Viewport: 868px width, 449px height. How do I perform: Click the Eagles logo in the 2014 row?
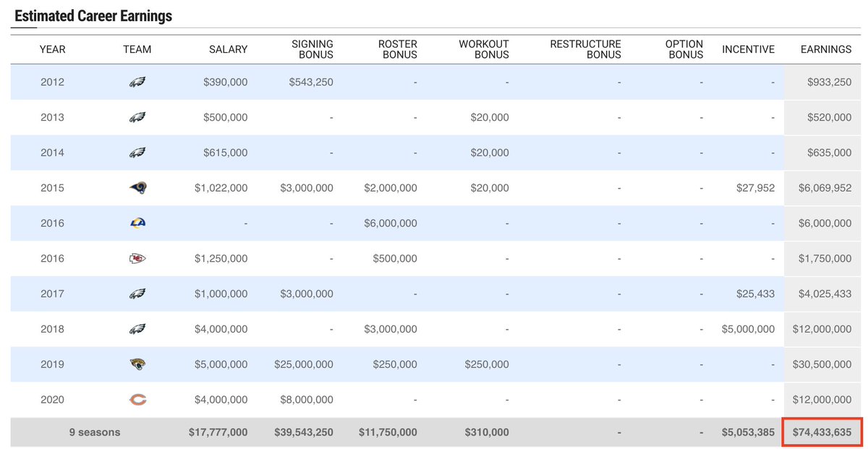pos(137,153)
